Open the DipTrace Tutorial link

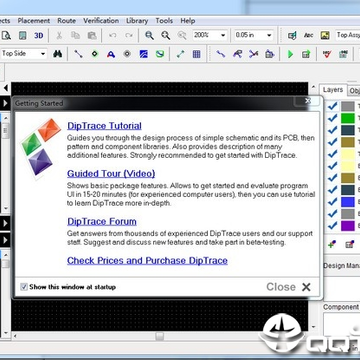click(x=104, y=126)
